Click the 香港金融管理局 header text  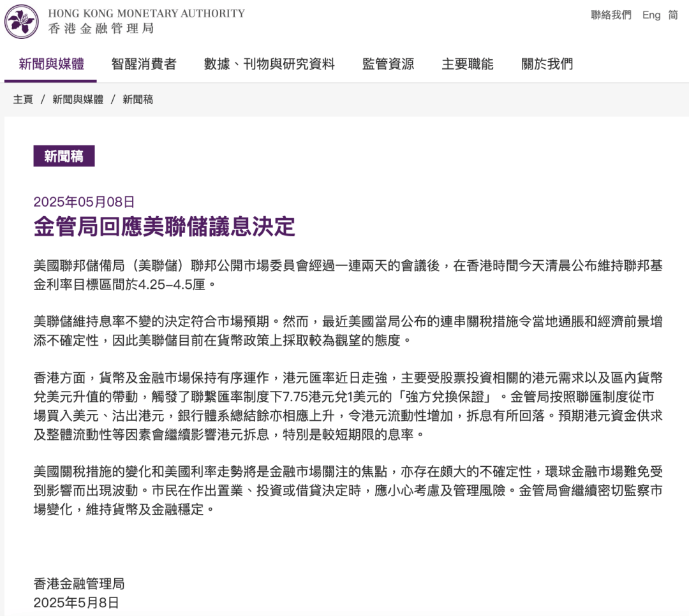[101, 29]
